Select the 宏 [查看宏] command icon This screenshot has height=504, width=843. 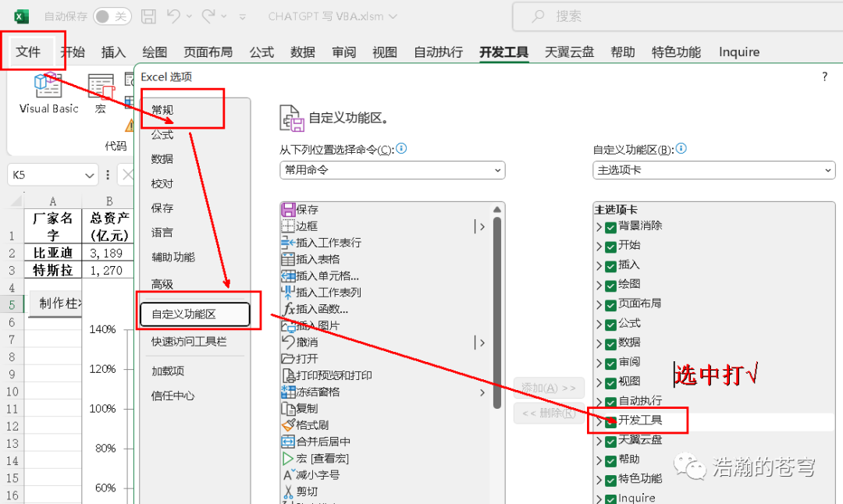pos(288,458)
